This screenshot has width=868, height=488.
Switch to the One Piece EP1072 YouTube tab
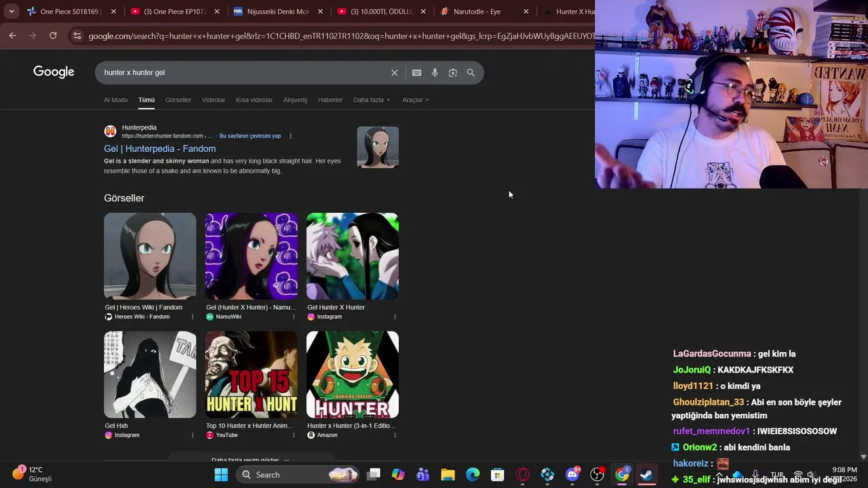coord(175,12)
